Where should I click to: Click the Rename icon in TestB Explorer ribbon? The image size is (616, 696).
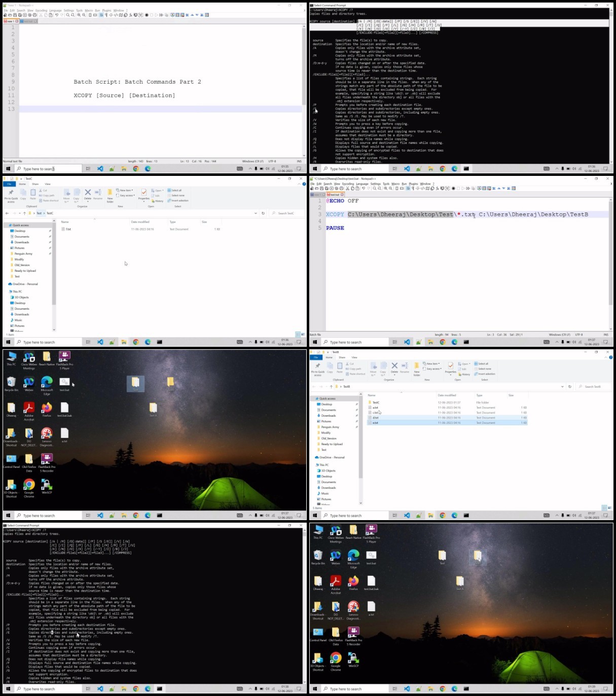click(405, 368)
